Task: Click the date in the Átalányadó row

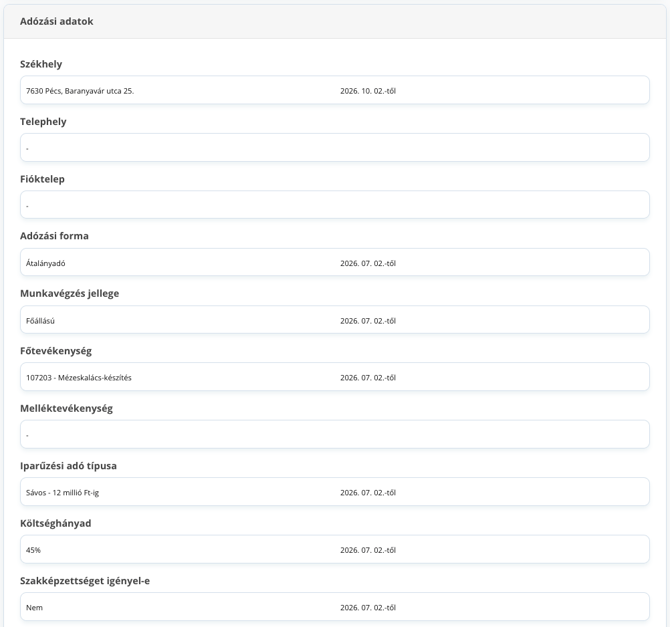Action: pos(368,263)
